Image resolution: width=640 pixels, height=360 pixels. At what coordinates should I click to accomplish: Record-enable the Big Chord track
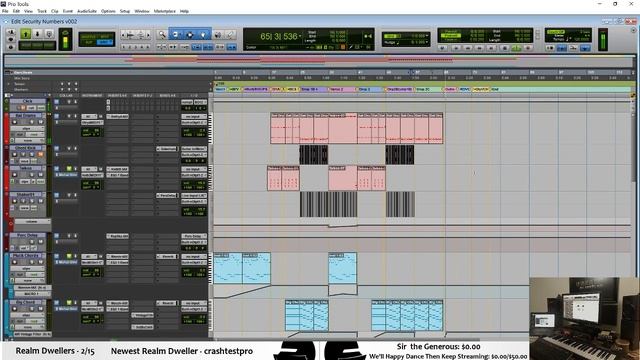point(15,309)
